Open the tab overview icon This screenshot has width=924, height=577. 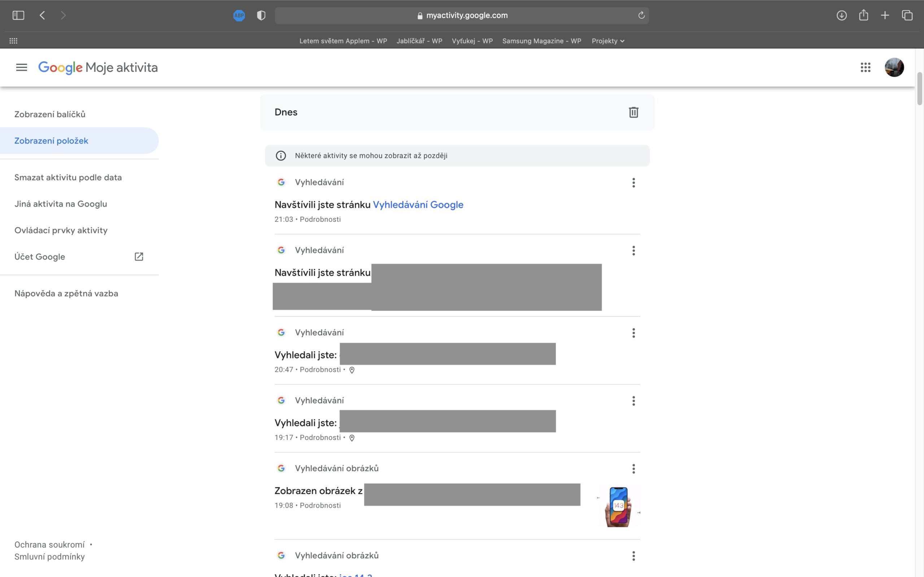point(907,15)
